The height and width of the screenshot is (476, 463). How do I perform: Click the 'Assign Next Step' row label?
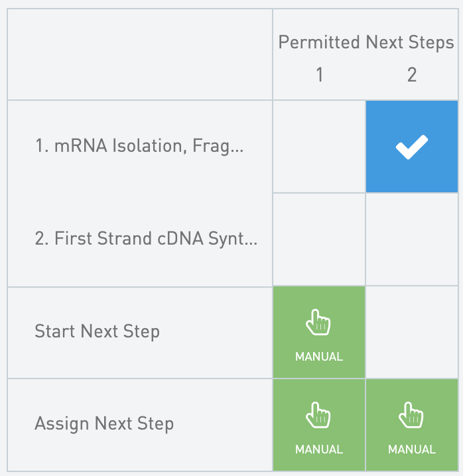tap(104, 424)
